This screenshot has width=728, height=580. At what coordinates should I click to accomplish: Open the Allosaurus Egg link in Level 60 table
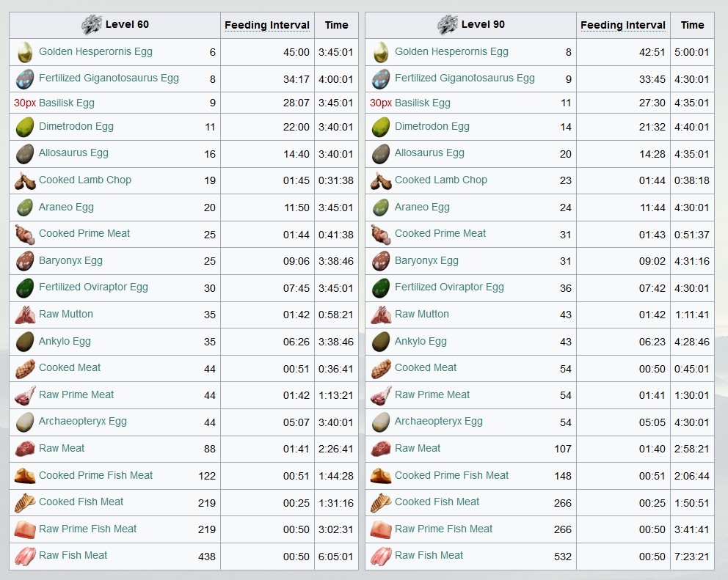pos(73,153)
